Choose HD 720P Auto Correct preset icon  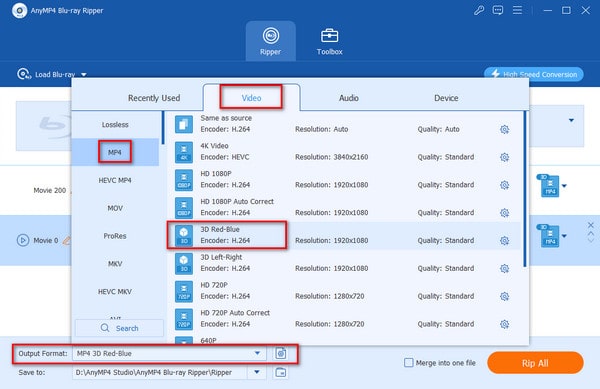pos(184,319)
